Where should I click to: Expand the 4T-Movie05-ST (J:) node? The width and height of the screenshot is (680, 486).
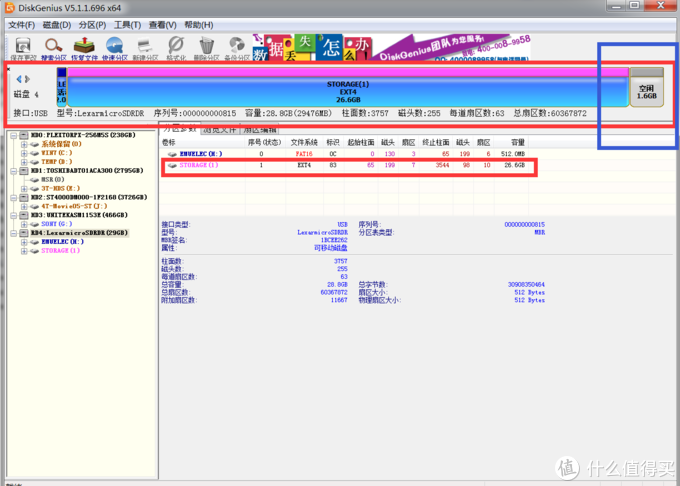click(x=24, y=206)
